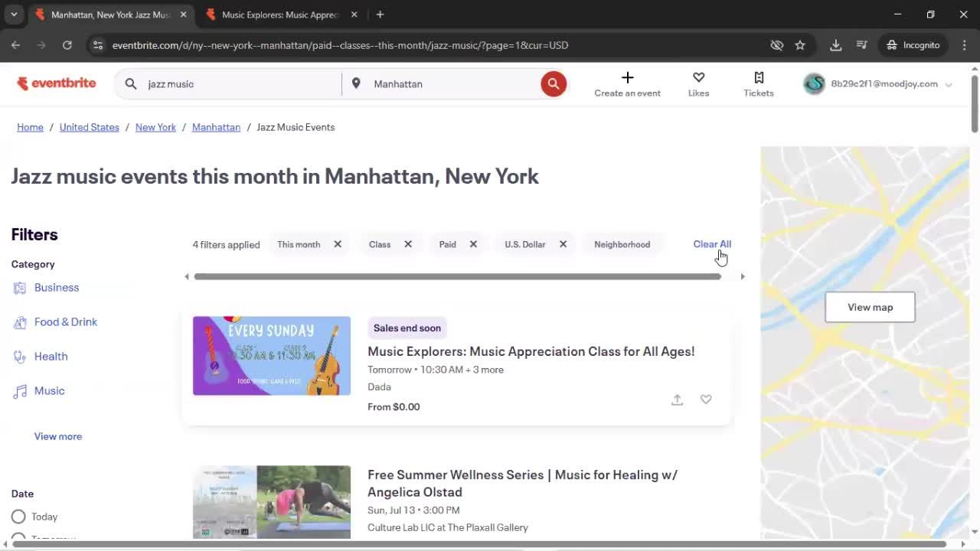
Task: Open browser downloads icon
Action: 836,45
